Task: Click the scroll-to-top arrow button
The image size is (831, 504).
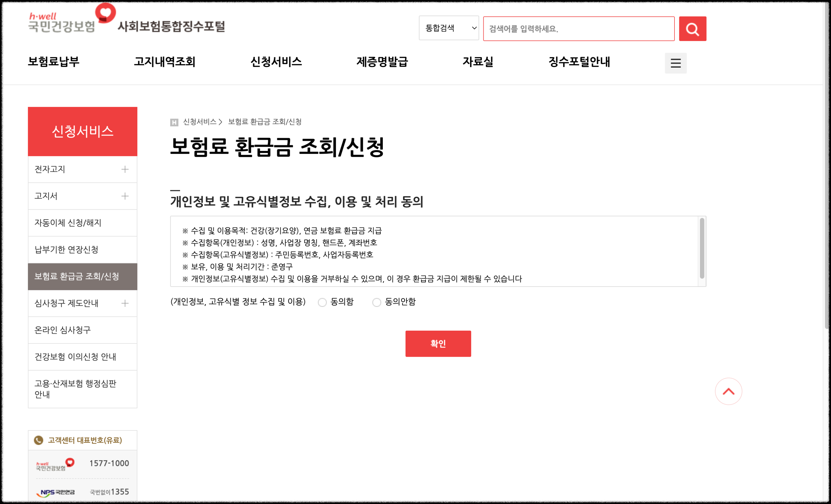Action: pyautogui.click(x=728, y=391)
